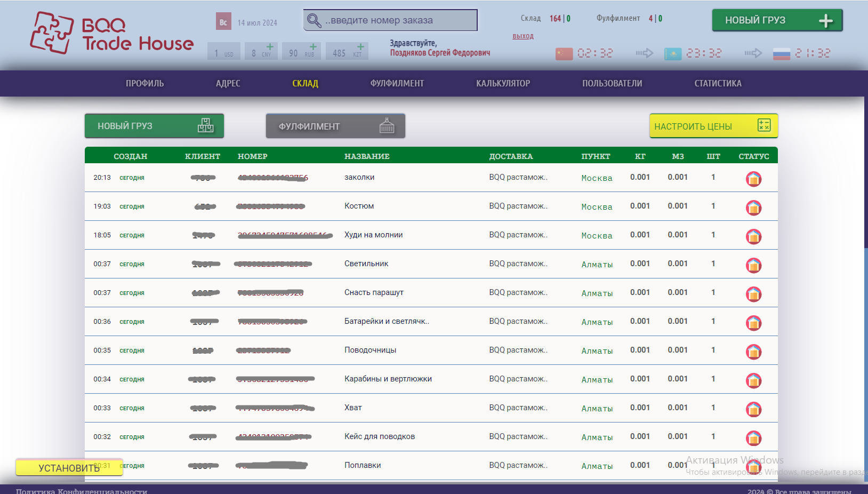Click the Склад 164|0 counter

click(x=545, y=19)
